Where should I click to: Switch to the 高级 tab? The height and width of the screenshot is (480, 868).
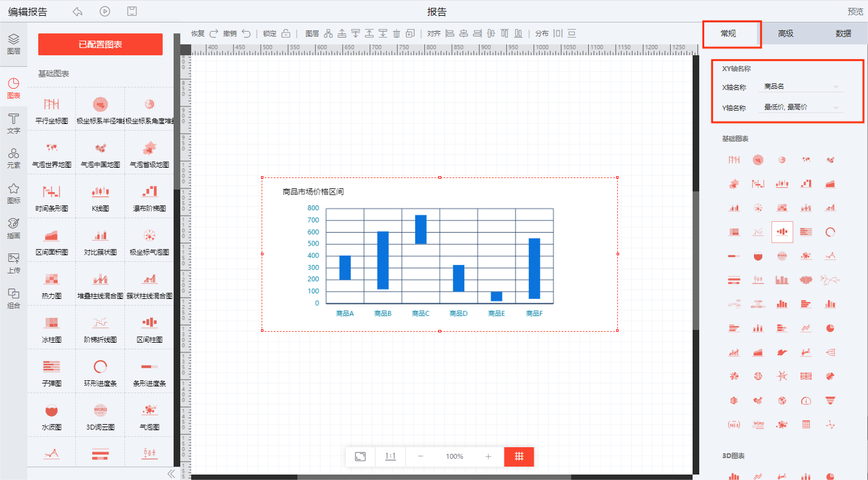click(x=785, y=33)
